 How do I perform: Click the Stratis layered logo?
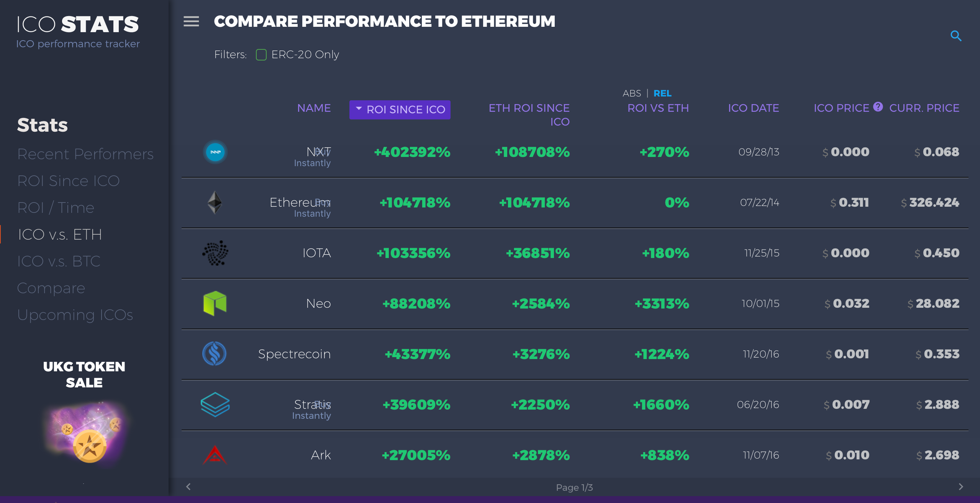pos(215,404)
